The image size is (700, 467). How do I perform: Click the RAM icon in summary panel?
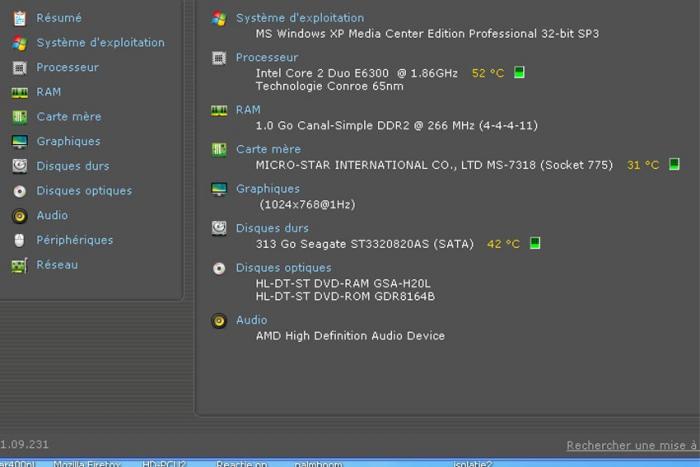(x=219, y=110)
